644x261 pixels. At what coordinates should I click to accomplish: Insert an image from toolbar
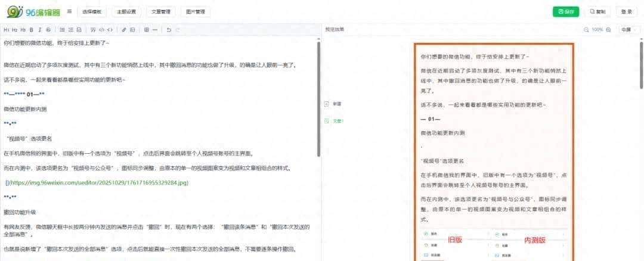tap(132, 30)
